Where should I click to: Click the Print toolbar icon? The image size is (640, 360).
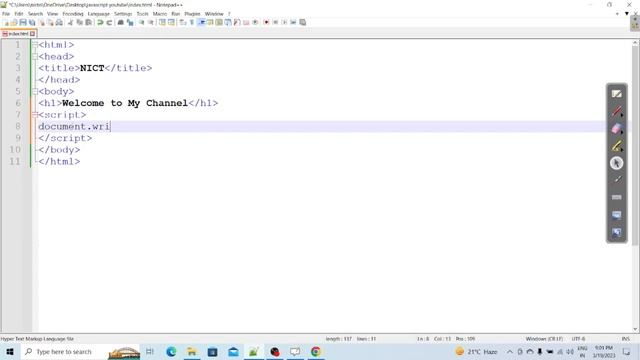pyautogui.click(x=59, y=22)
